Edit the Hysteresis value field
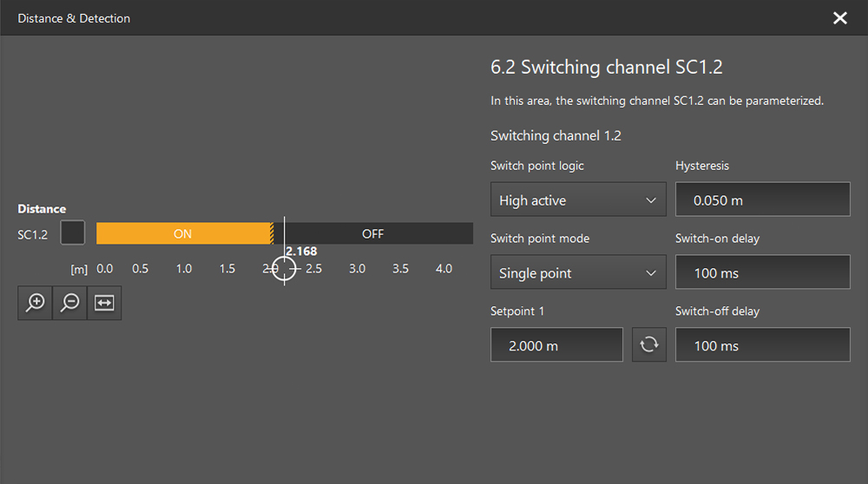868x484 pixels. (x=762, y=199)
